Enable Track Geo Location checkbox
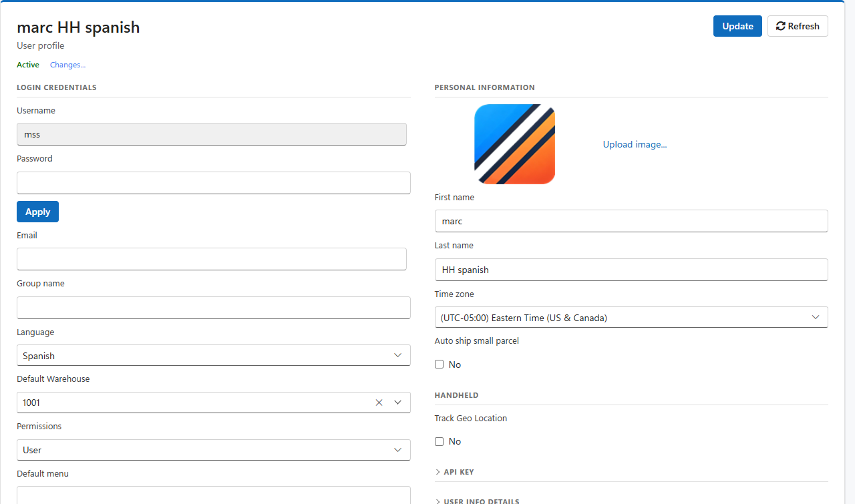 click(x=439, y=441)
